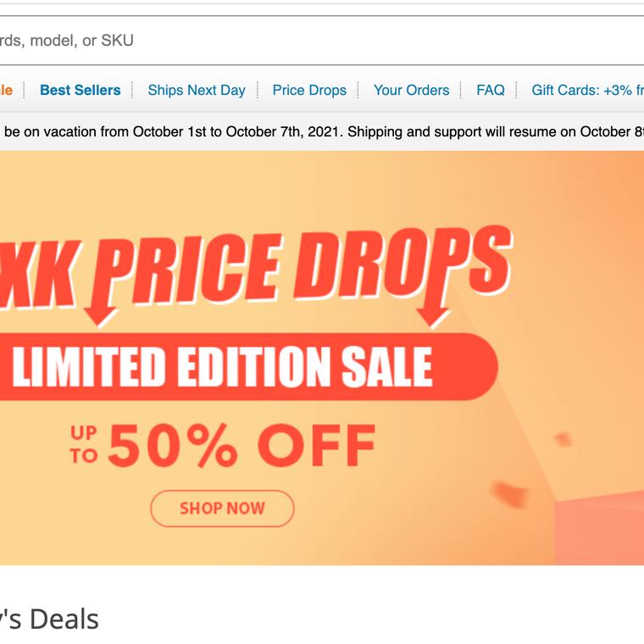Select the Gift Cards +3% link

pyautogui.click(x=586, y=90)
